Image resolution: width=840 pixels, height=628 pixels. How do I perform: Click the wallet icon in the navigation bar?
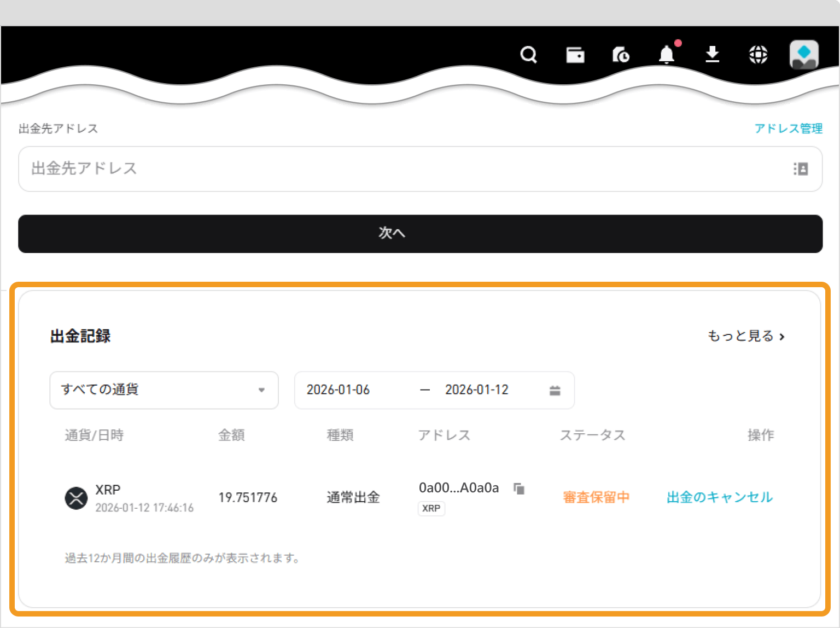(575, 55)
